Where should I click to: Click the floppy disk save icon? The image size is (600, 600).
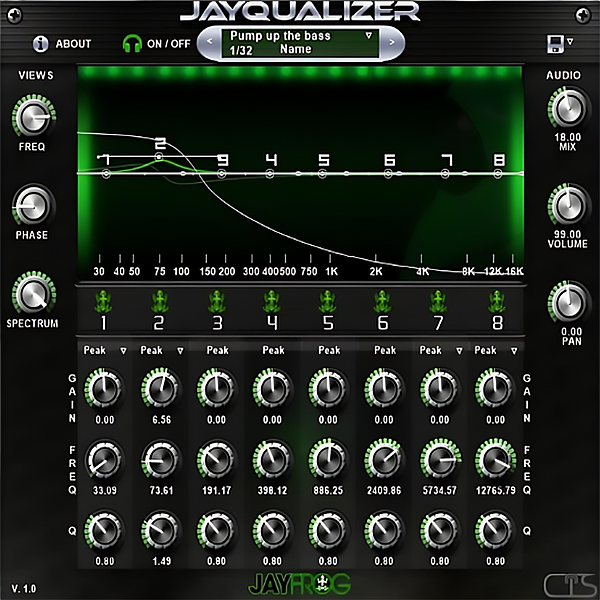[x=555, y=44]
